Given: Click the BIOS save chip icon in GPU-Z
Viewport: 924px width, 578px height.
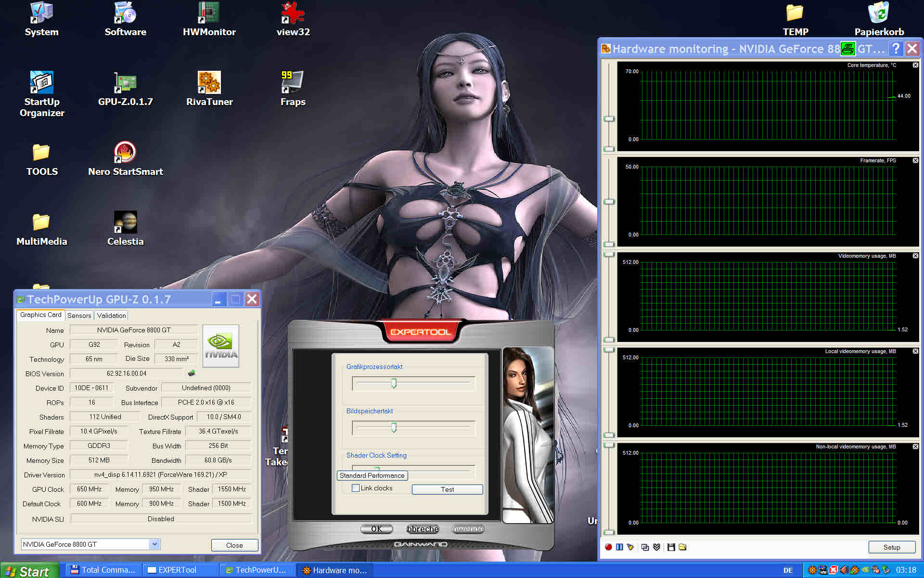Looking at the screenshot, I should click(192, 373).
